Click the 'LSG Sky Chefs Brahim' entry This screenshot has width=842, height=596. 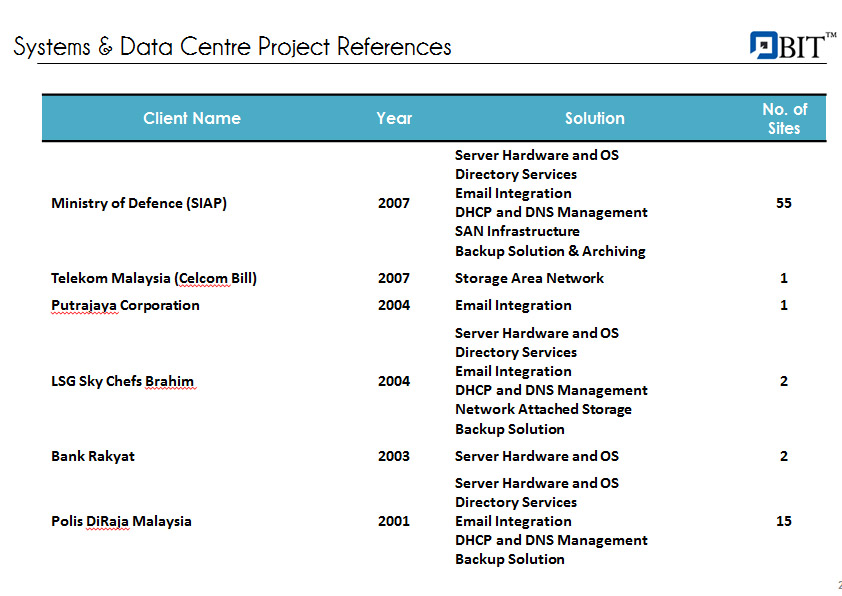[122, 381]
